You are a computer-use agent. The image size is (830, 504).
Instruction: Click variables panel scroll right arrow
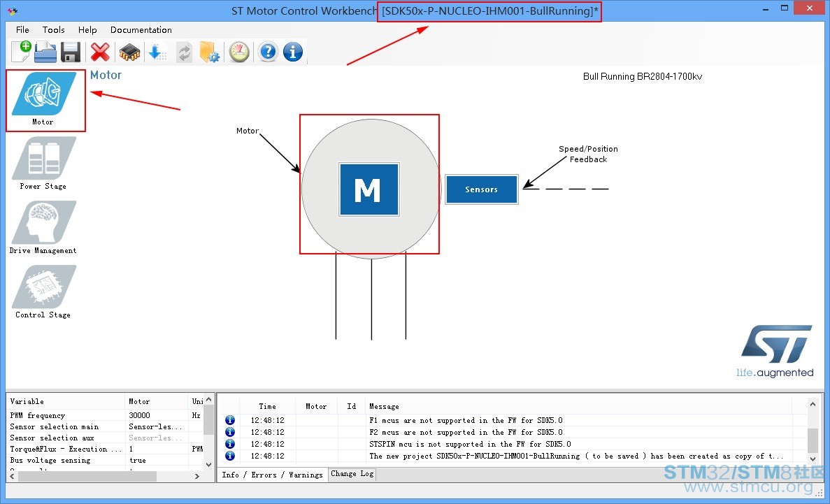[197, 476]
